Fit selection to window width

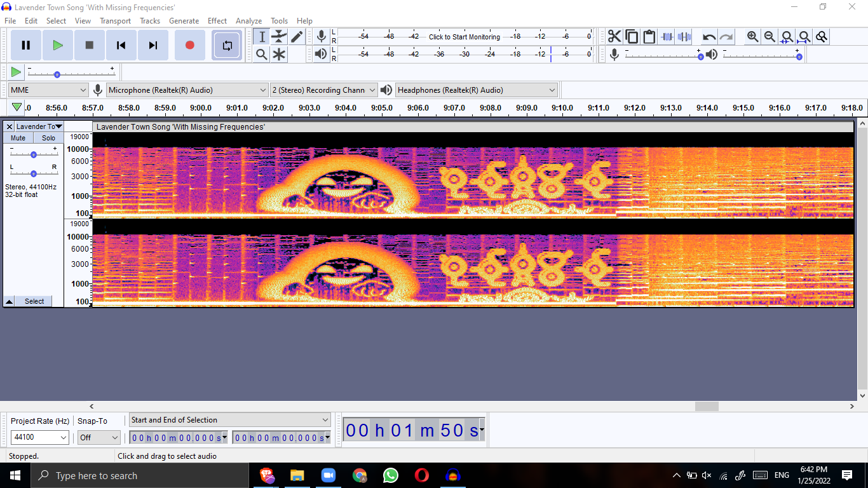[787, 37]
